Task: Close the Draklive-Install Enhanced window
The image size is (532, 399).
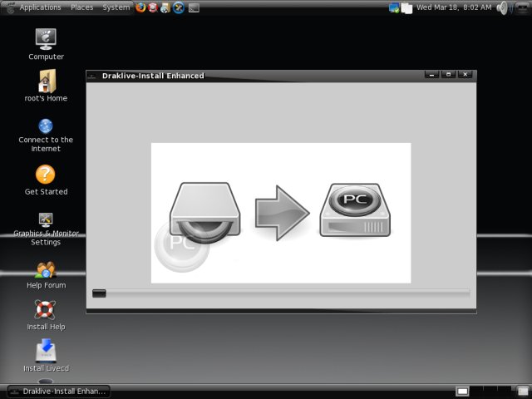Action: click(465, 75)
